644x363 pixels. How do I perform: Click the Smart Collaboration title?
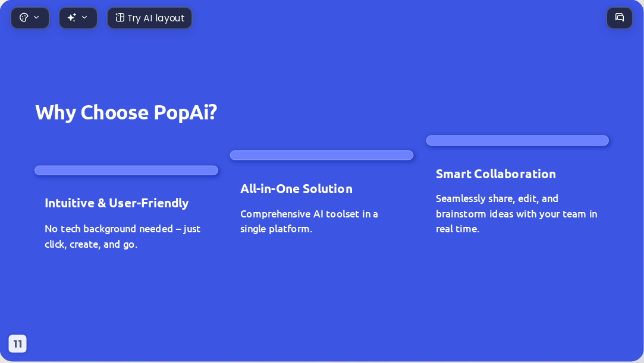[x=496, y=174]
